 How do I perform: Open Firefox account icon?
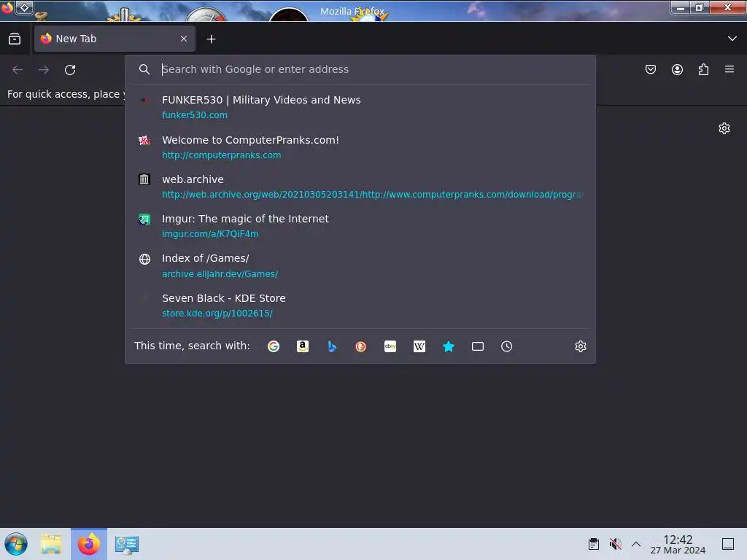(x=677, y=69)
